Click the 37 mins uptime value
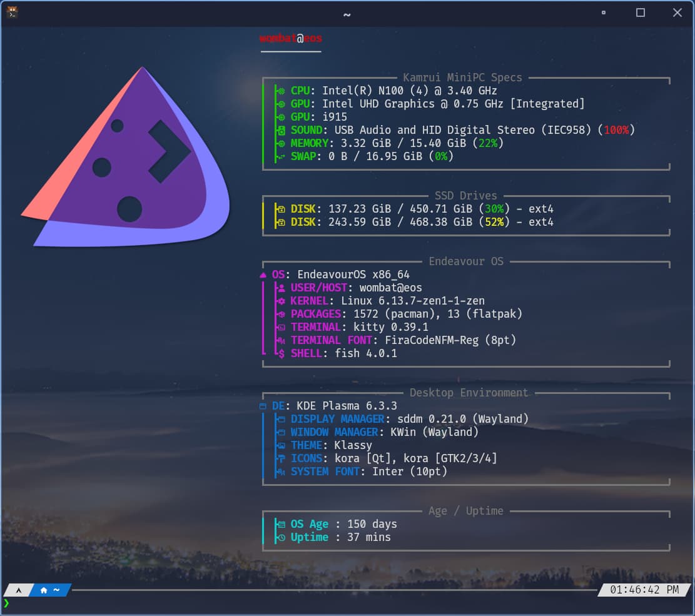Screen dimensions: 695x616 click(x=369, y=538)
